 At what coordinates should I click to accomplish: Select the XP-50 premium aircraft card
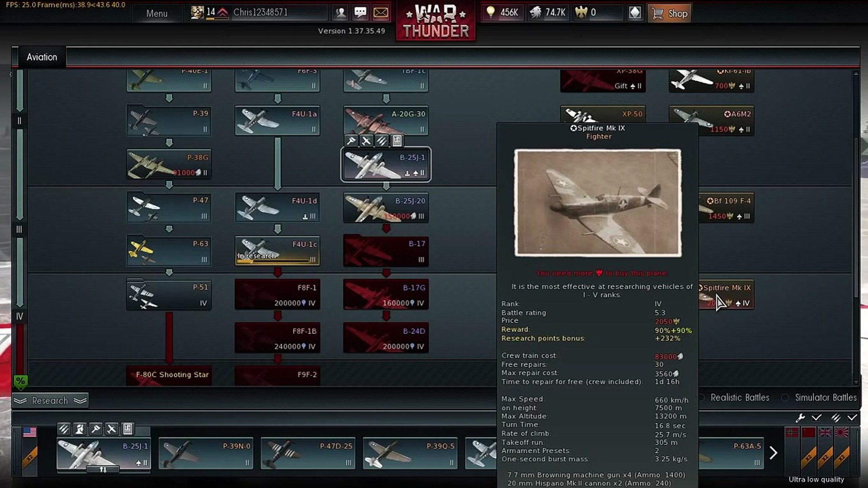[603, 114]
